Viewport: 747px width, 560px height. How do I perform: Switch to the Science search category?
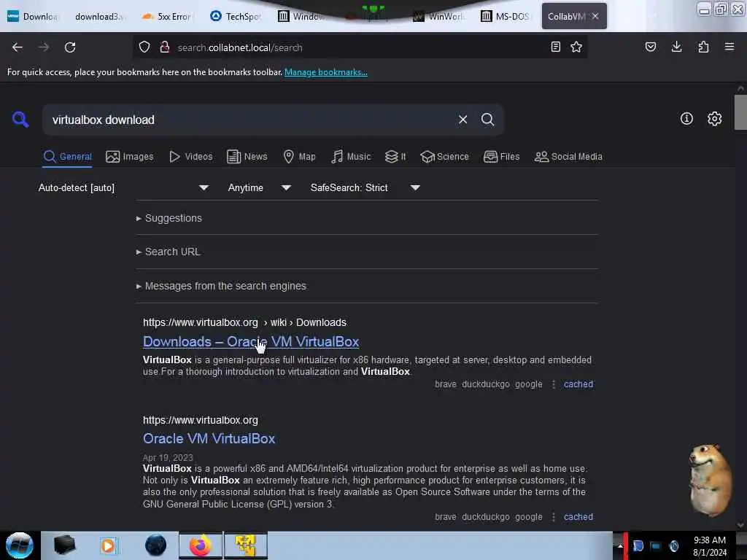[444, 157]
